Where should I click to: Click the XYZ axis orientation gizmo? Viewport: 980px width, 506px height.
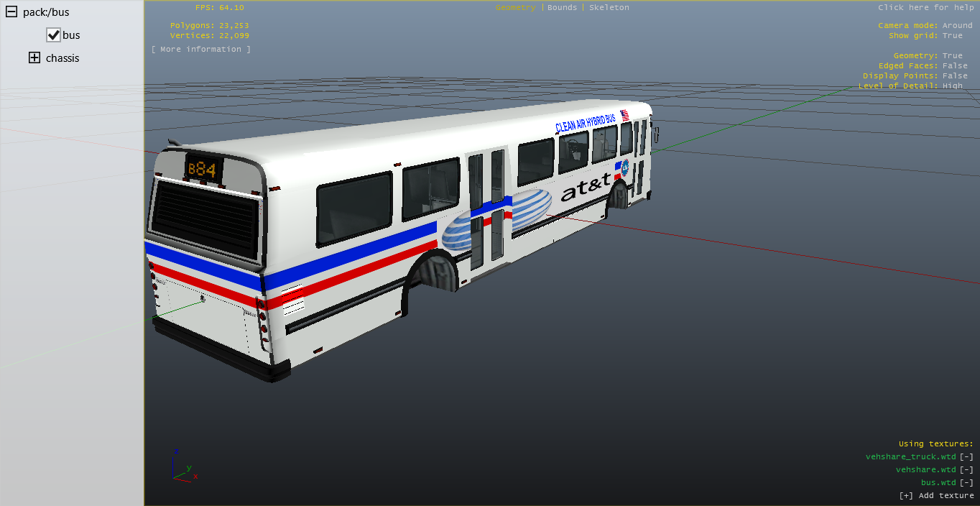click(184, 465)
